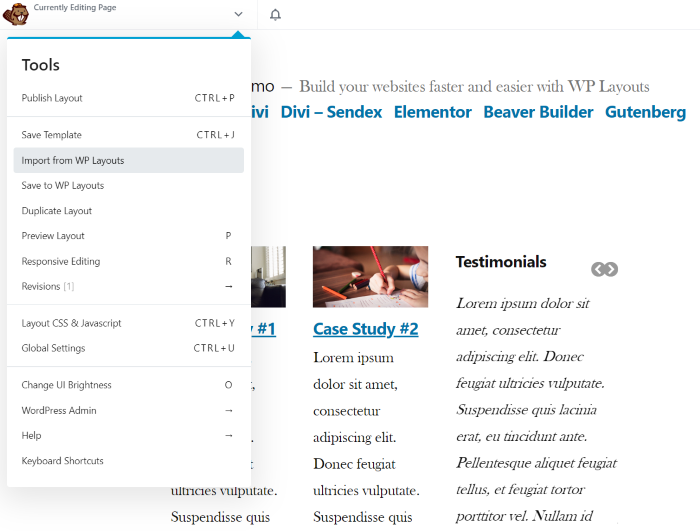
Task: Open the notifications bell icon
Action: 275,15
